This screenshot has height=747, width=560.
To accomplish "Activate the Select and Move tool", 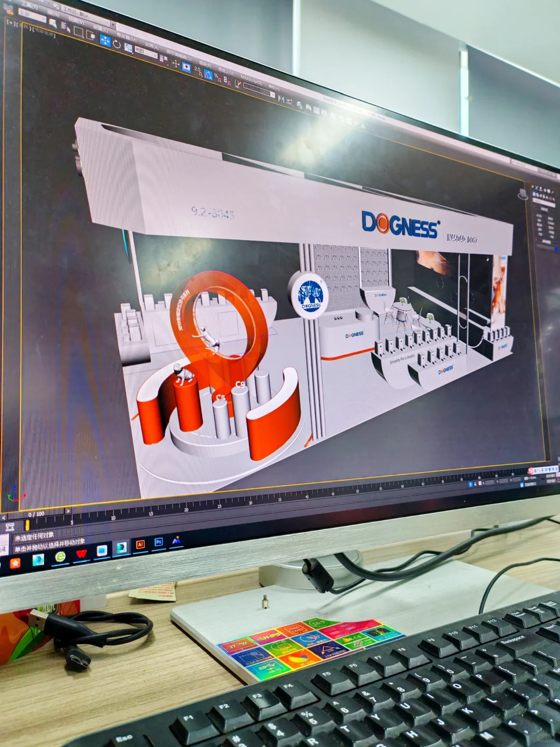I will coord(105,40).
